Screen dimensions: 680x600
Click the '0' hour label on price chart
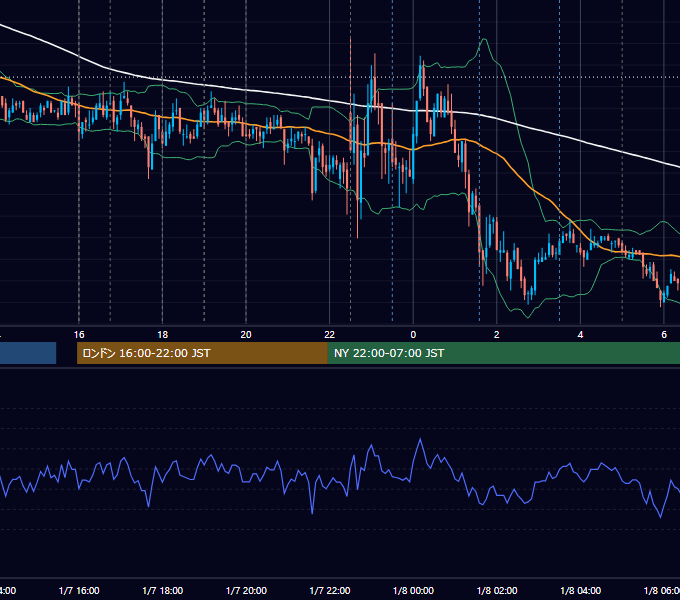click(413, 335)
